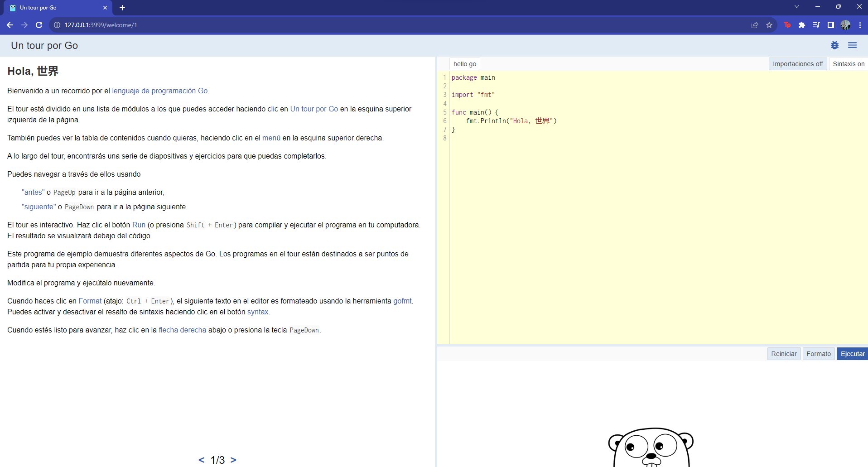Open the browser side panel icon
868x467 pixels.
830,25
